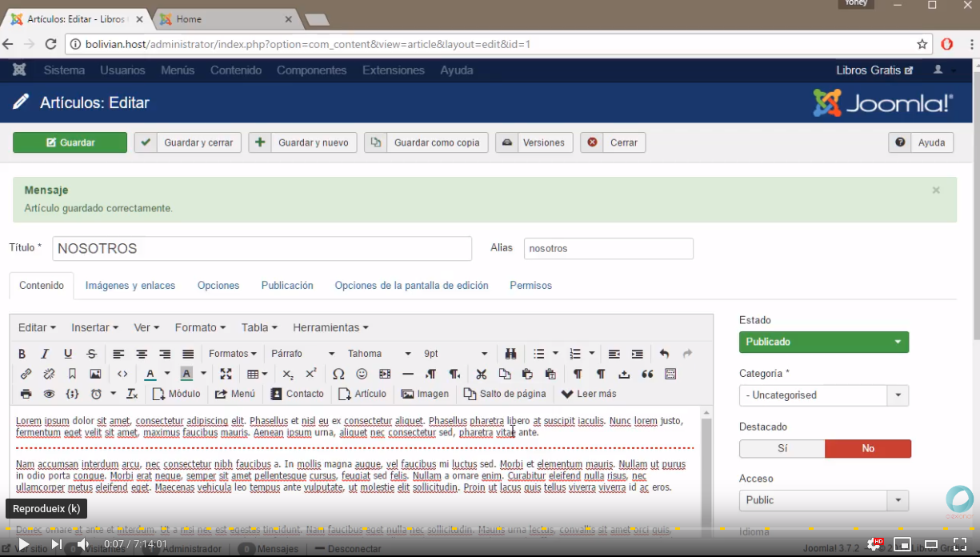Screen dimensions: 980x557
Task: Click Guardar como copia button
Action: click(426, 142)
